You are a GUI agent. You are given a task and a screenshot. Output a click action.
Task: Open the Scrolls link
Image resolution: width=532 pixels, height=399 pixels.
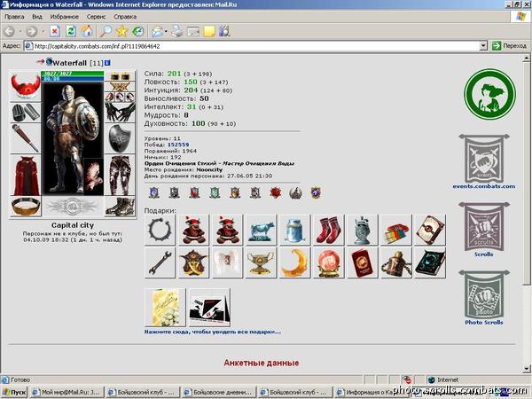click(483, 254)
